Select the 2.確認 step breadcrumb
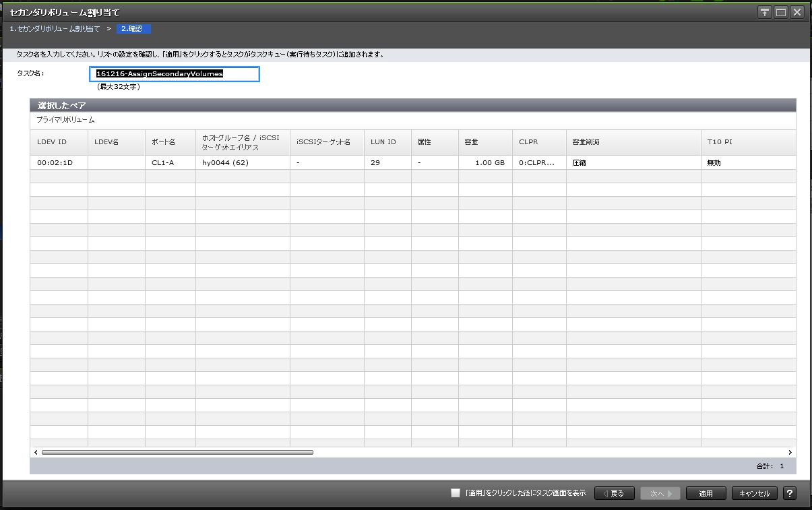Screen dimensions: 812x510 click(133, 29)
